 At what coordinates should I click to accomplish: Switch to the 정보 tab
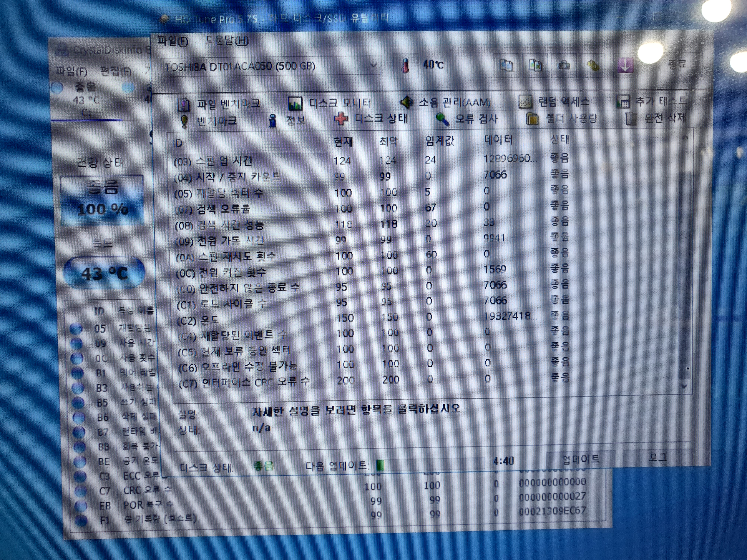point(287,120)
